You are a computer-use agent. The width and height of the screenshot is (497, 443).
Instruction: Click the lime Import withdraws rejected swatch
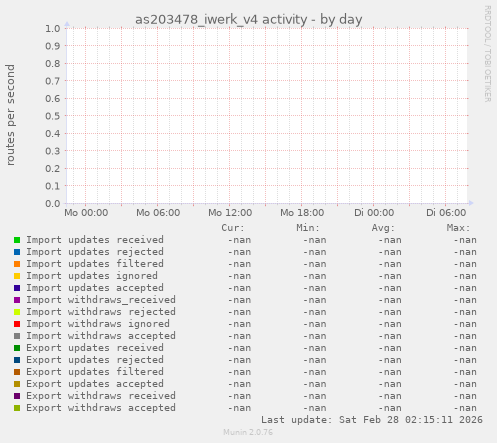[17, 312]
